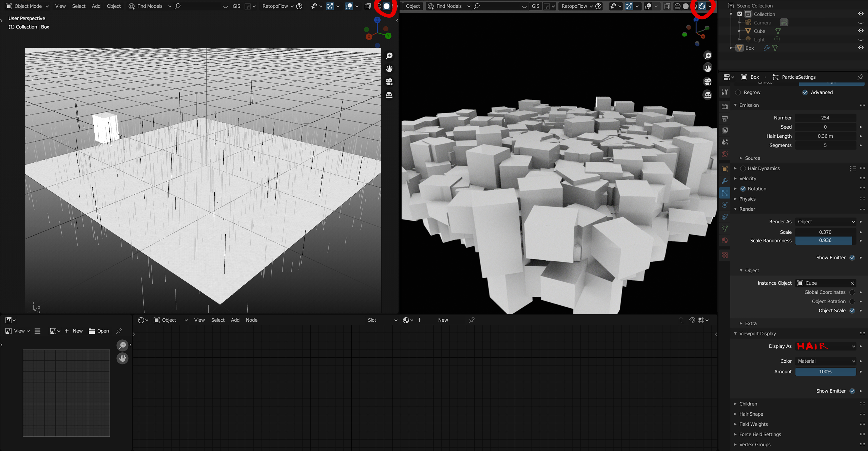Click New material button in shader editor

point(443,320)
